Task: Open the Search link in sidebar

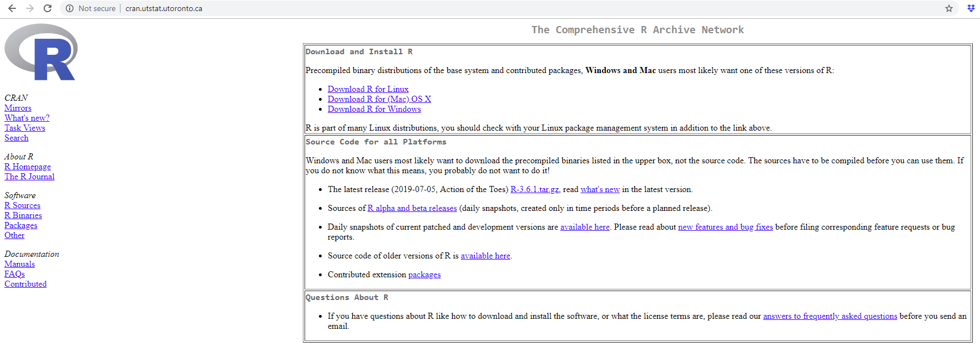Action: point(16,138)
